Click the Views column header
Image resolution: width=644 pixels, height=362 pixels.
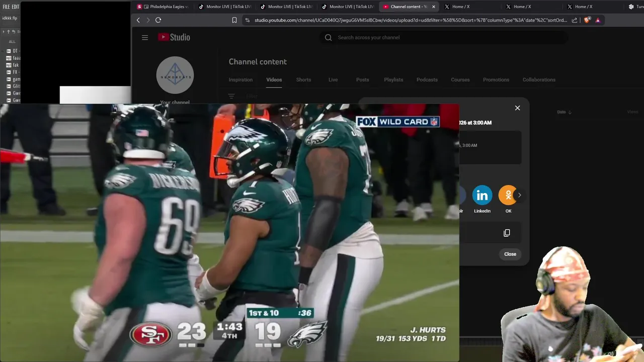pos(632,112)
